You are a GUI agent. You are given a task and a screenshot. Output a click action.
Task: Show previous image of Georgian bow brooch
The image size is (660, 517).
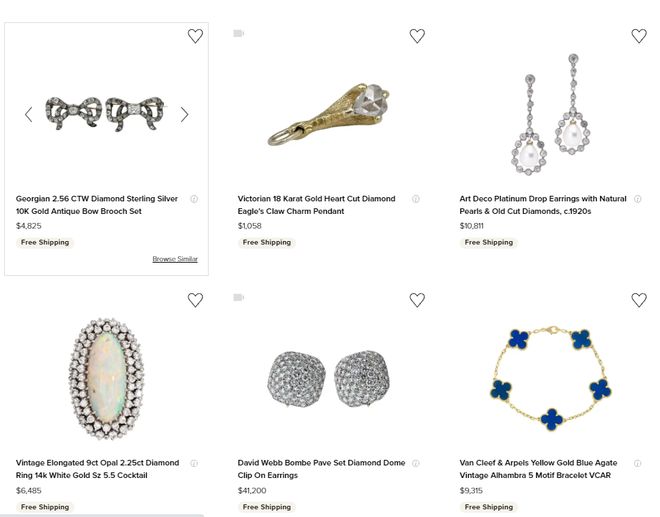(28, 115)
